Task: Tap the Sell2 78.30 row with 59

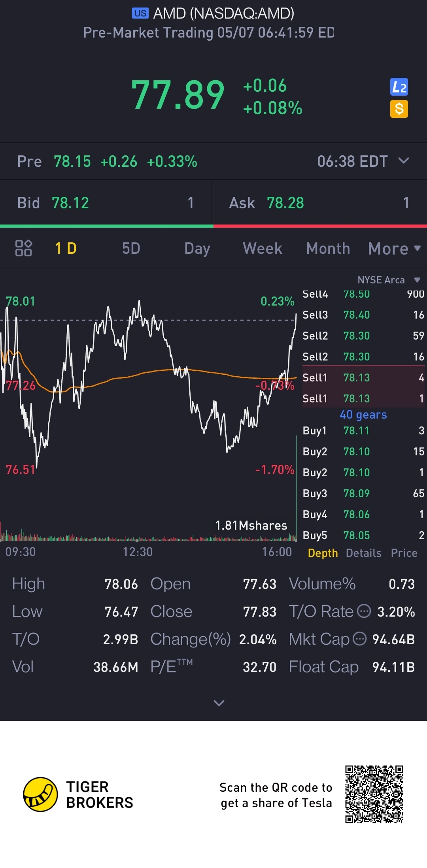Action: pos(363,336)
